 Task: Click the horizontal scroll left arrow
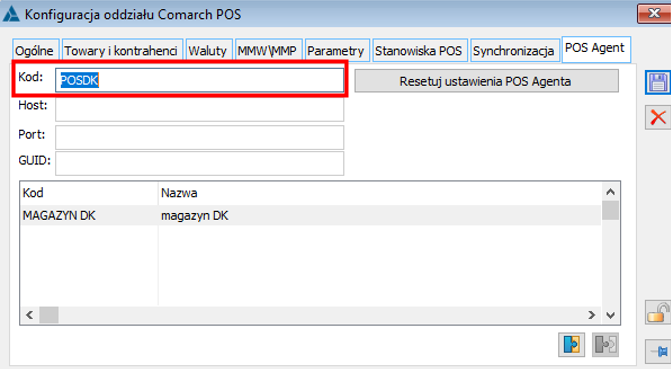(30, 315)
